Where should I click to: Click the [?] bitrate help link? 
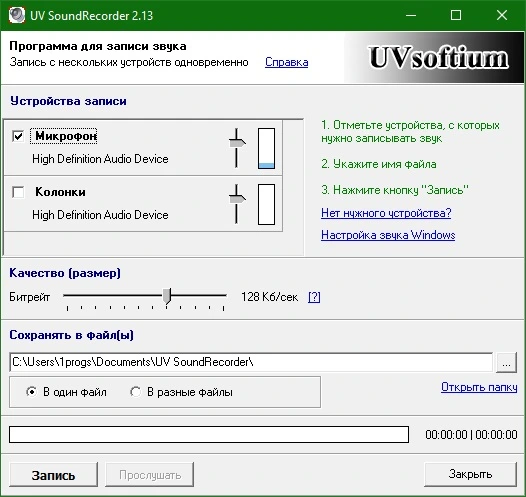tap(314, 297)
